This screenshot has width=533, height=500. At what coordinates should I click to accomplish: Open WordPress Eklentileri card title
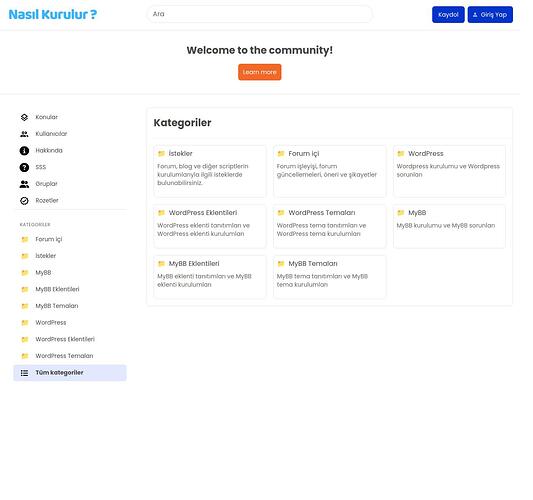pyautogui.click(x=203, y=213)
